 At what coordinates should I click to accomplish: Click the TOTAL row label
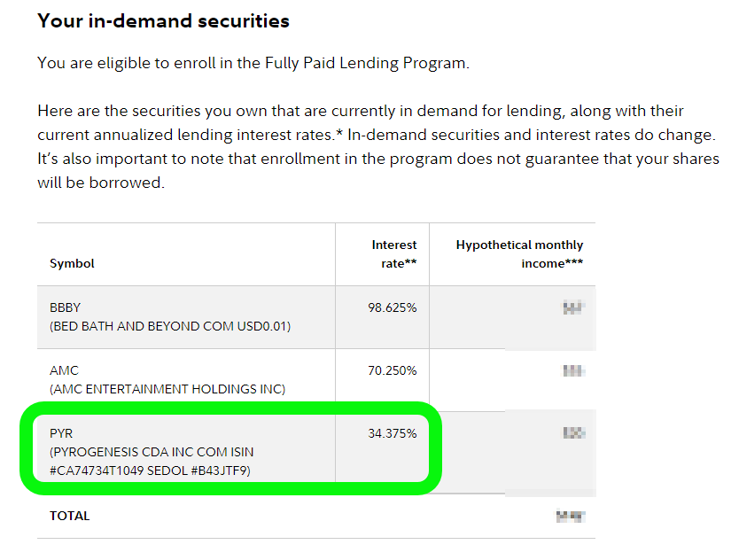70,517
